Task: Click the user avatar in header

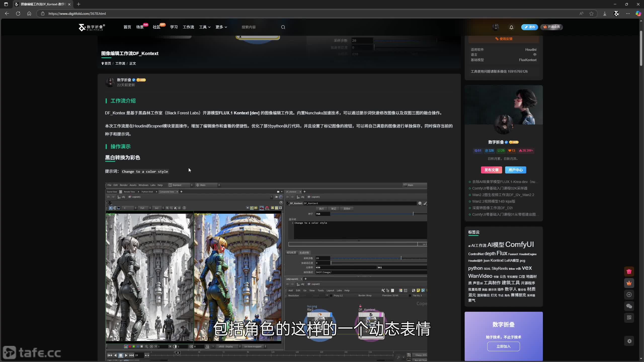Action: point(496,27)
